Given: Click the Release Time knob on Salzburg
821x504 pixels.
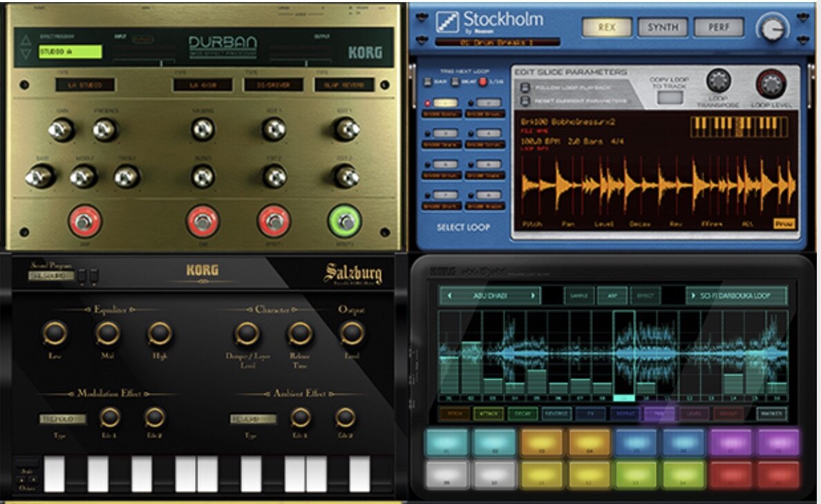Looking at the screenshot, I should (299, 333).
